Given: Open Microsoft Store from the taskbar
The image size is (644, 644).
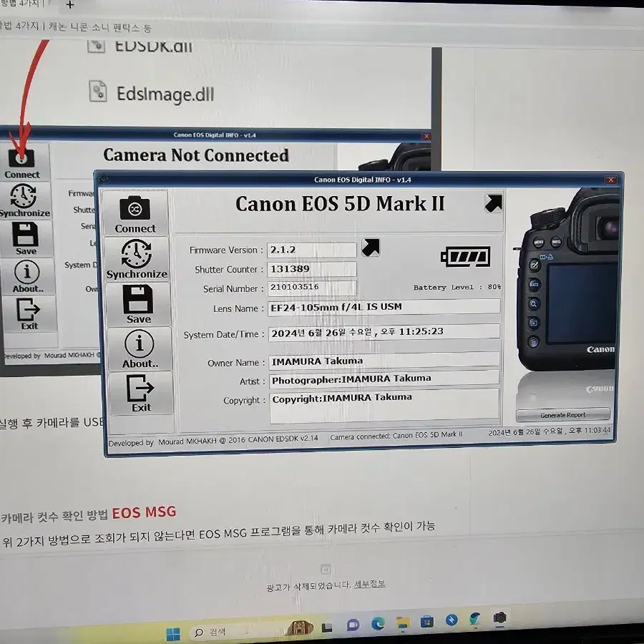Looking at the screenshot, I should click(426, 621).
